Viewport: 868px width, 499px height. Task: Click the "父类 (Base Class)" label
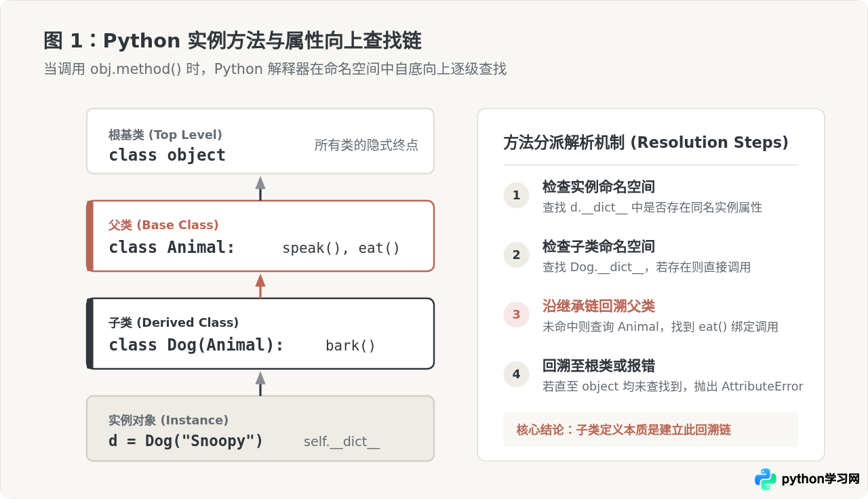pos(163,225)
